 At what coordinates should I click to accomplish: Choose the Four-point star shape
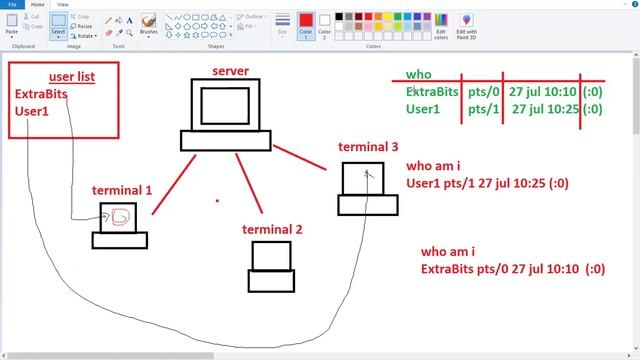point(178,35)
